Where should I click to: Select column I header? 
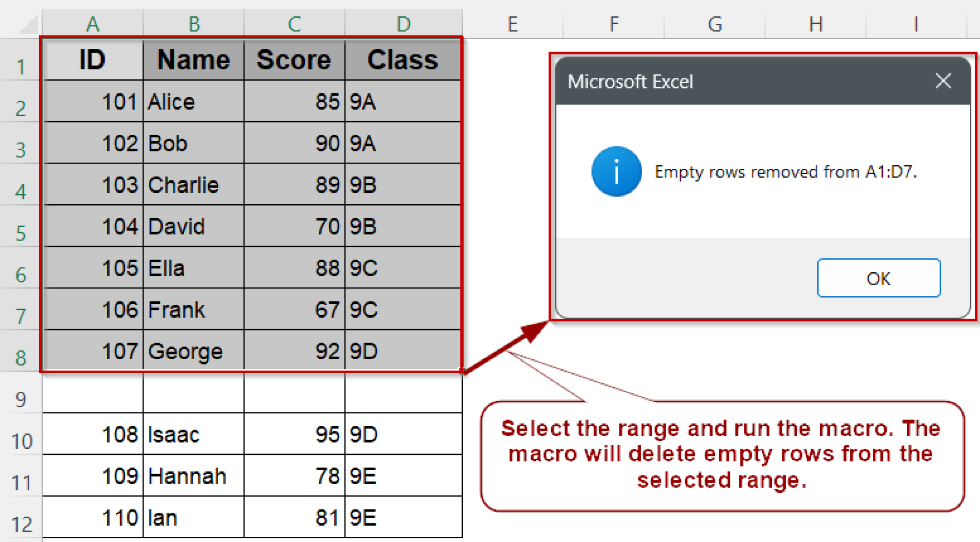coord(915,23)
